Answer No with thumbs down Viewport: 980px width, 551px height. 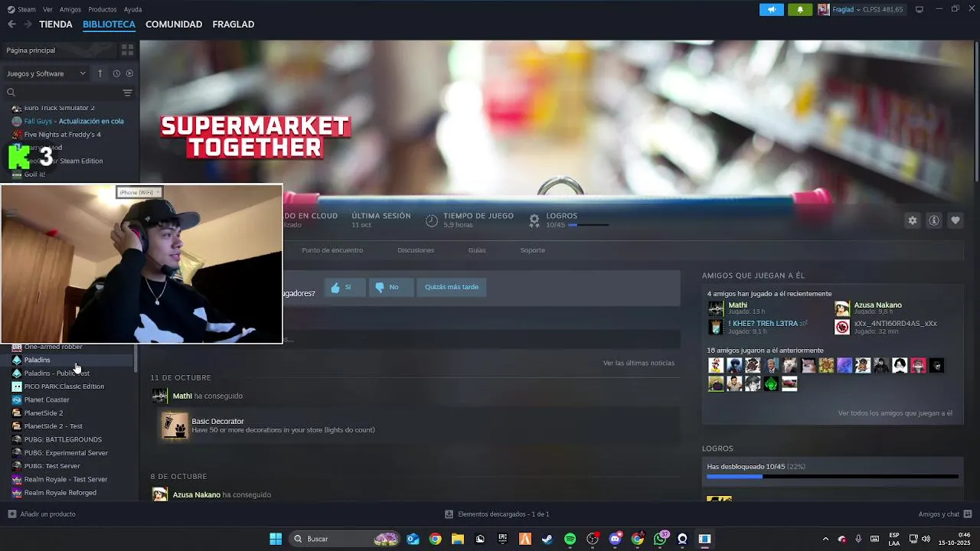point(390,287)
